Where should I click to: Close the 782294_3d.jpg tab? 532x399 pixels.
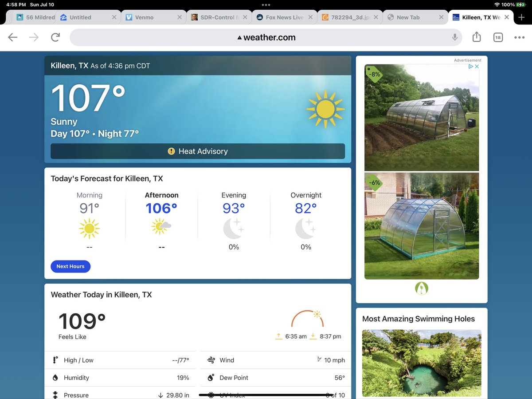[x=376, y=17]
